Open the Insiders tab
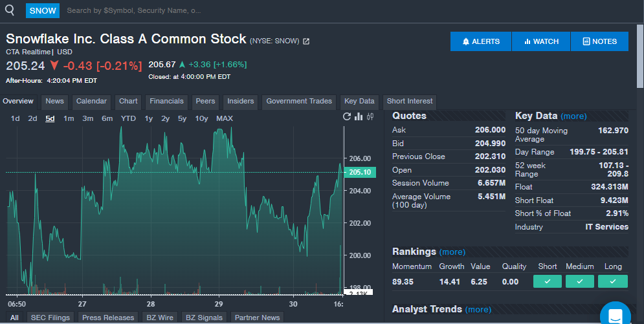644x324 pixels. pos(240,102)
